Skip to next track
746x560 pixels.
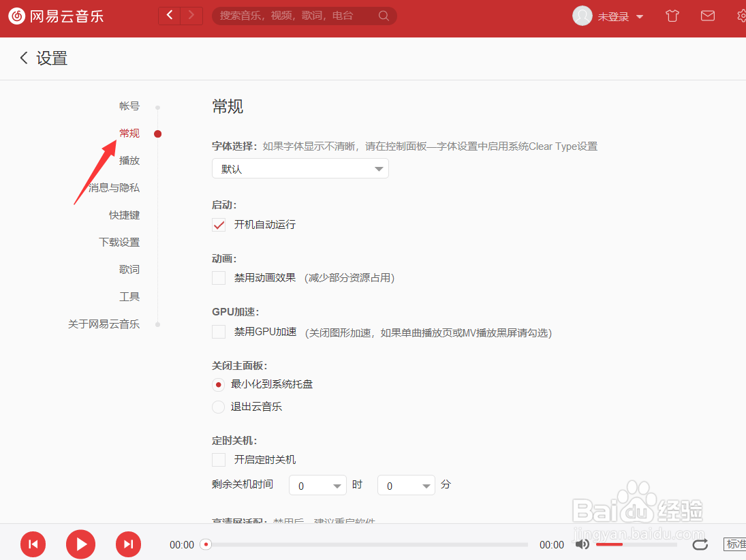(x=128, y=544)
